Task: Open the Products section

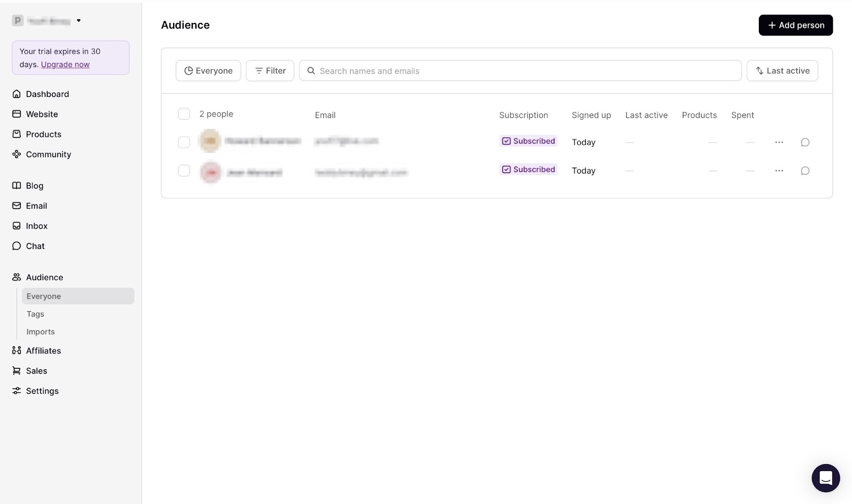Action: click(x=37, y=135)
